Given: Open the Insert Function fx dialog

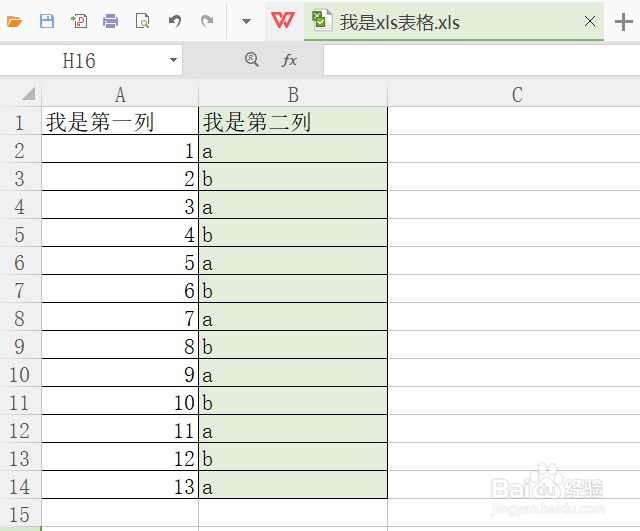Looking at the screenshot, I should click(289, 60).
